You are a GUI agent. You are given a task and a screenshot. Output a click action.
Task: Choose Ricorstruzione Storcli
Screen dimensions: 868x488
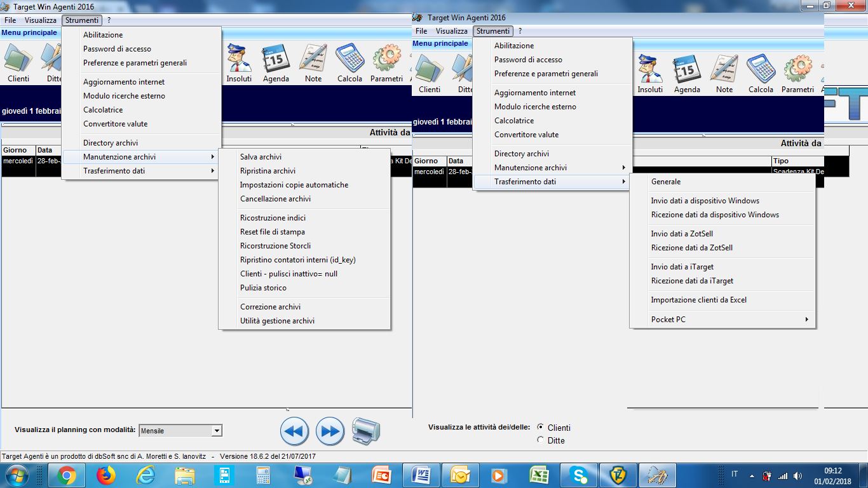tap(304, 246)
